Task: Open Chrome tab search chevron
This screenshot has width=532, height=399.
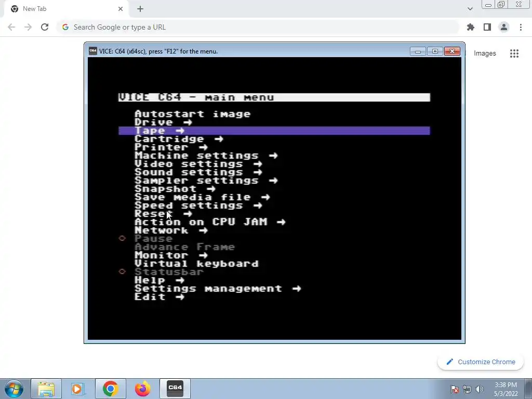Action: tap(470, 9)
